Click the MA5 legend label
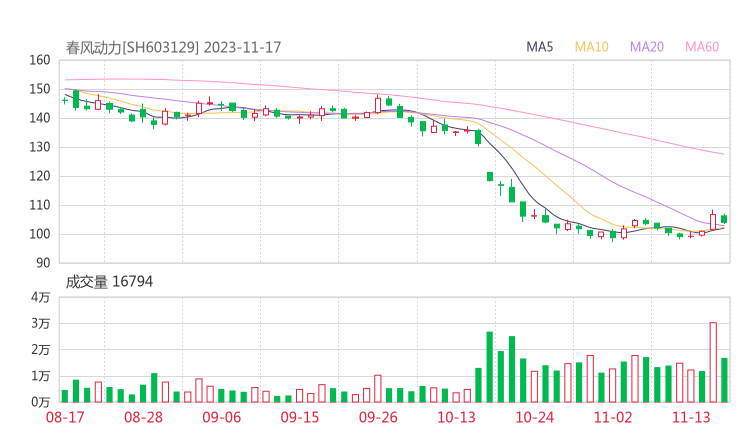Screen dimensions: 740x440 point(539,47)
